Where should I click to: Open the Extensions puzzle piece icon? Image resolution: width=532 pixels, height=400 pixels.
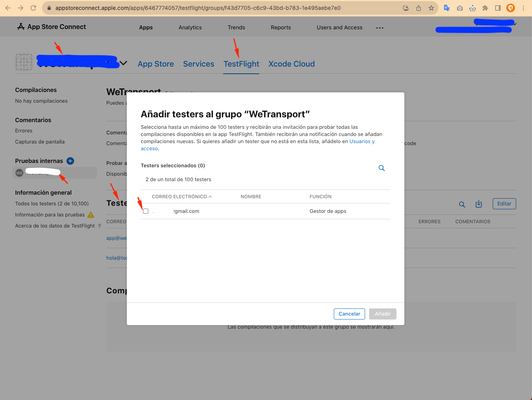[x=485, y=8]
